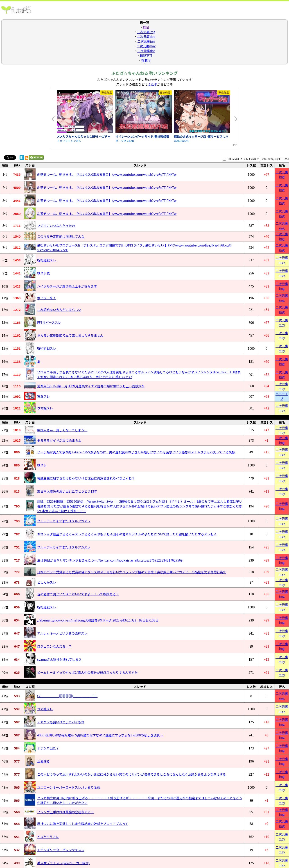Screen dimensions: 289x868
Task: Open 二次元裏dat board link
Action: click(146, 51)
